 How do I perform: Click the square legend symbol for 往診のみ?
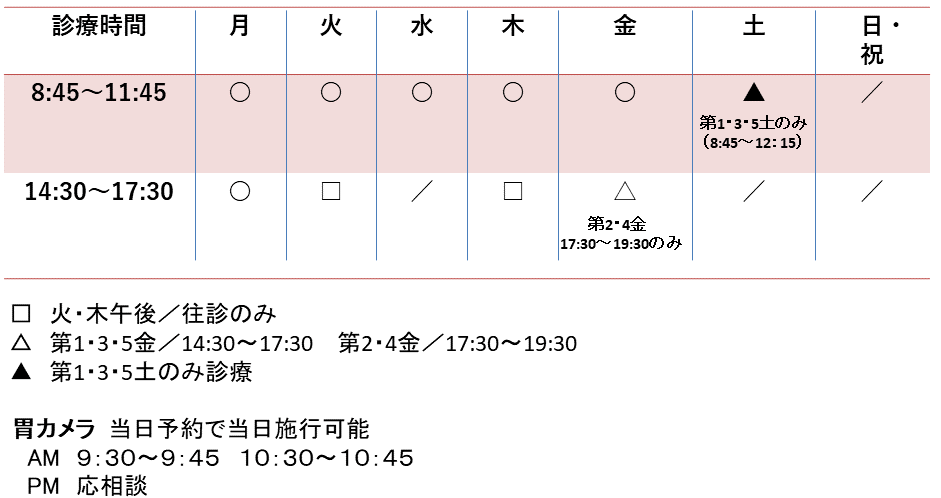(x=21, y=314)
